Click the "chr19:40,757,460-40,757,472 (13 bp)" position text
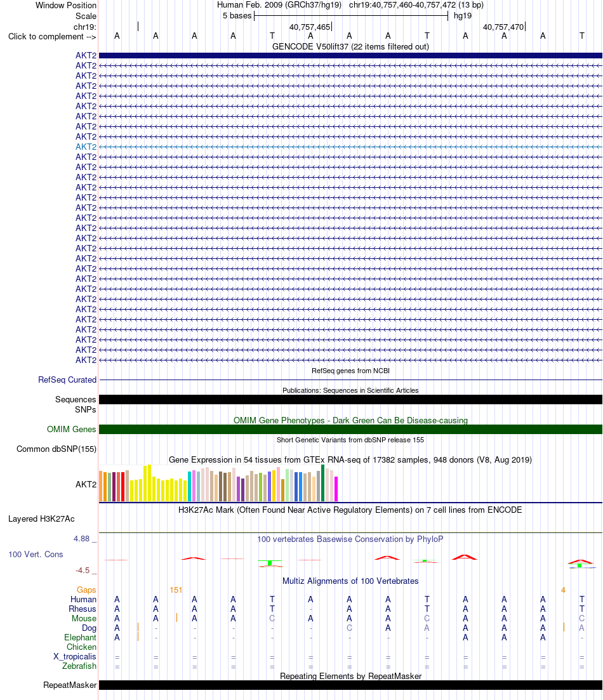The image size is (603, 700). pos(416,5)
